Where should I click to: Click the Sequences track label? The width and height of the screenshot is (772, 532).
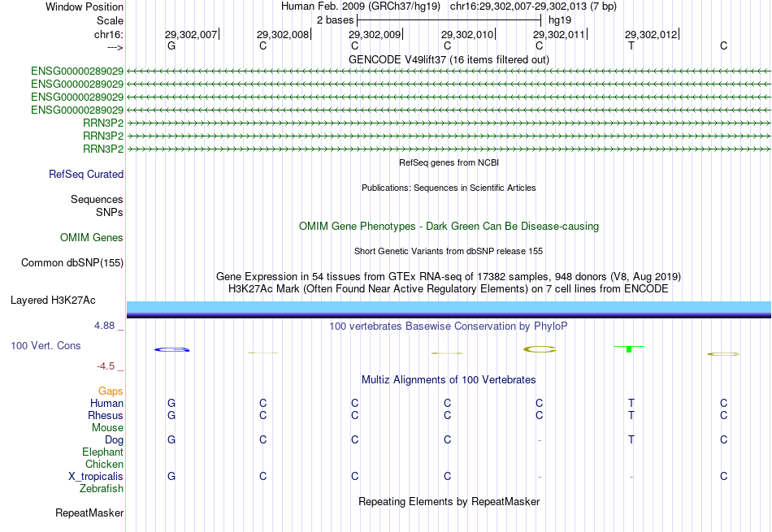[x=97, y=199]
